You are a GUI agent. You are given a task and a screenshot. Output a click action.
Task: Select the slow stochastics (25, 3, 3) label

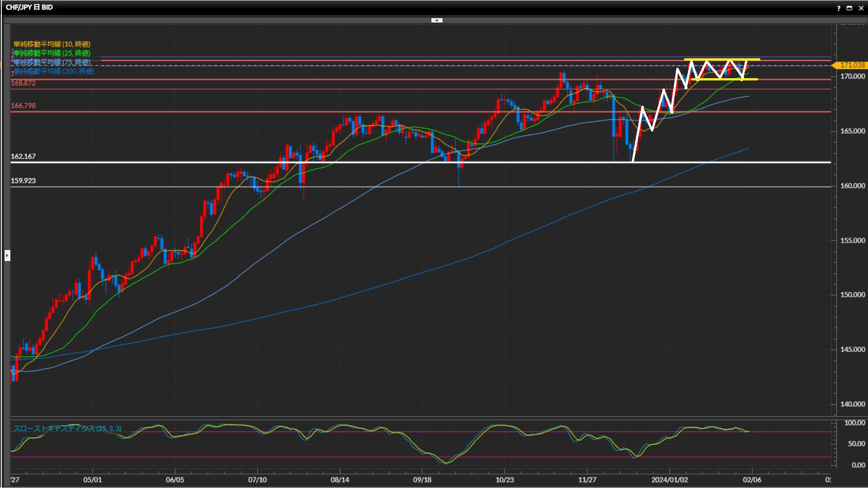[x=67, y=428]
